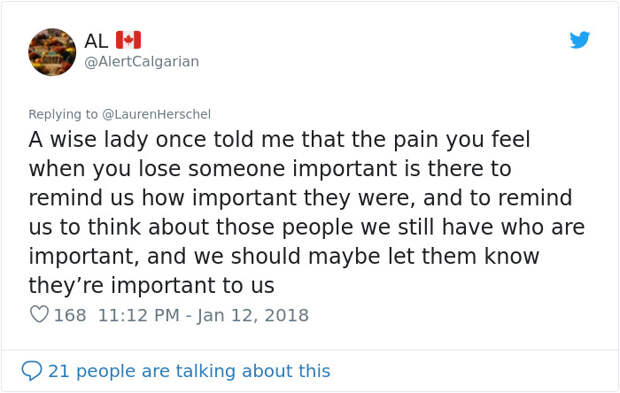
Task: Click the line starting 'when you lose someone'
Action: click(x=270, y=169)
